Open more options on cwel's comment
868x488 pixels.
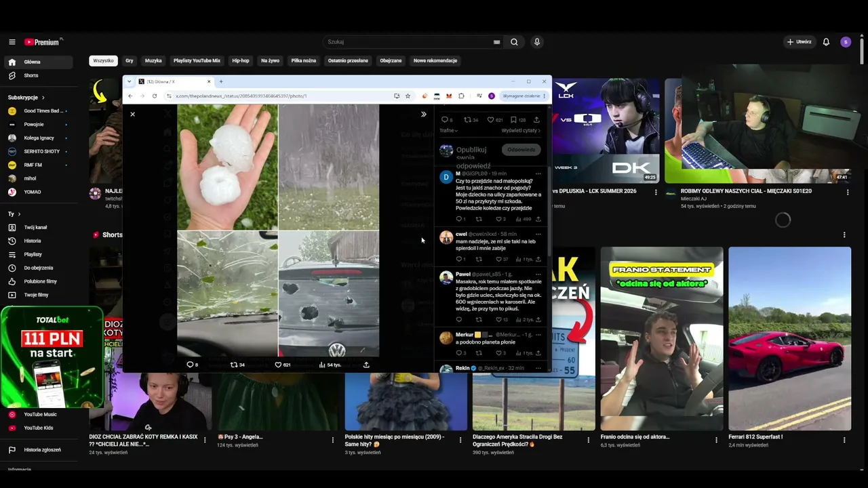pos(538,234)
